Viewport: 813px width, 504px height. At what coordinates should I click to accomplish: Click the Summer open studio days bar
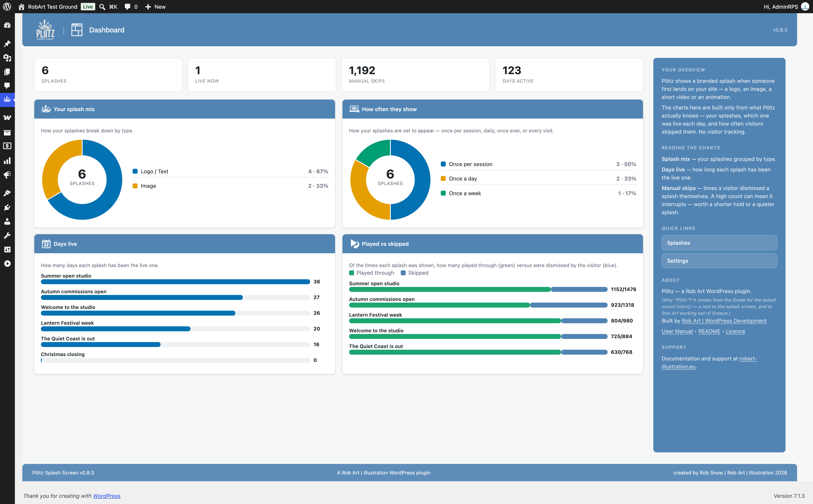click(175, 282)
